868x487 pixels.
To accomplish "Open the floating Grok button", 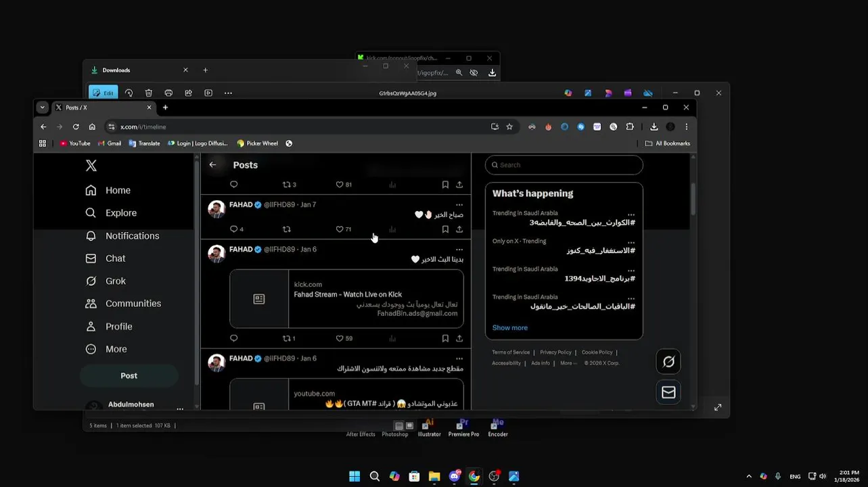I will click(668, 362).
